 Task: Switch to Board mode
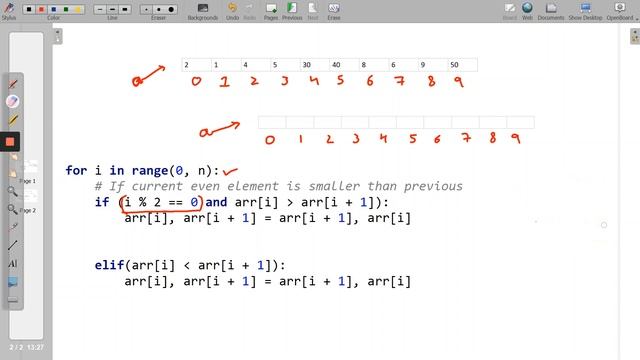coord(509,11)
